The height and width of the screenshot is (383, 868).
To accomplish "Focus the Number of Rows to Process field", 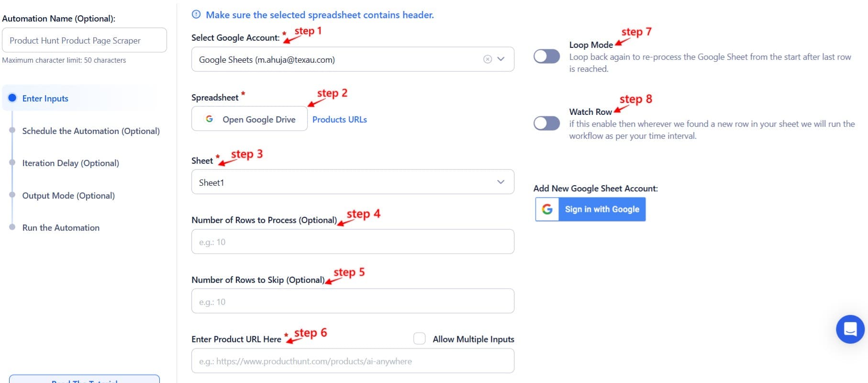I will tap(353, 242).
